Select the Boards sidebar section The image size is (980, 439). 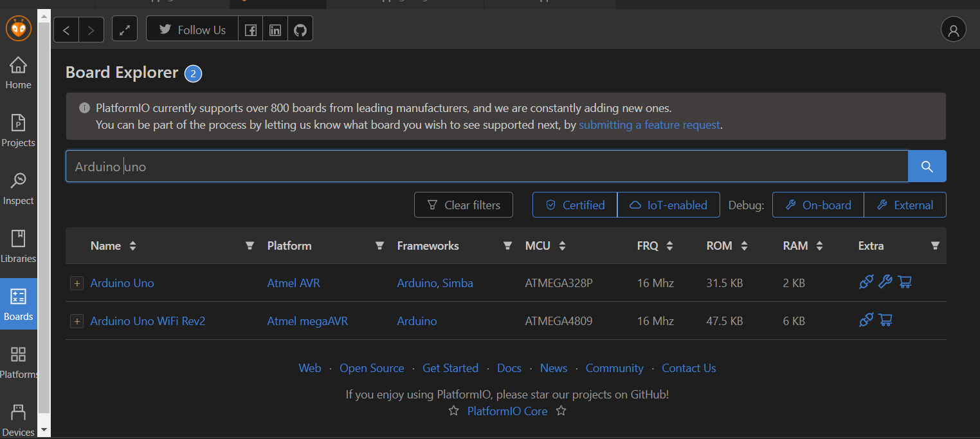[x=19, y=304]
